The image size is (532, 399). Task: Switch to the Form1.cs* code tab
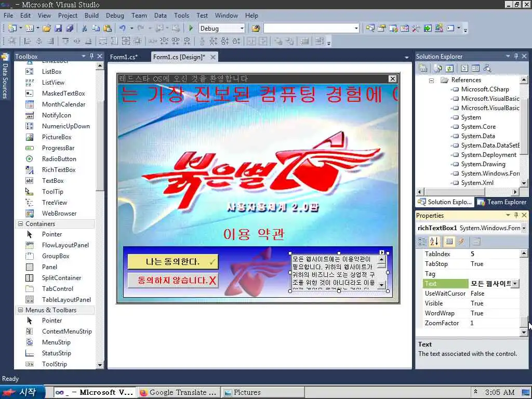pos(124,57)
